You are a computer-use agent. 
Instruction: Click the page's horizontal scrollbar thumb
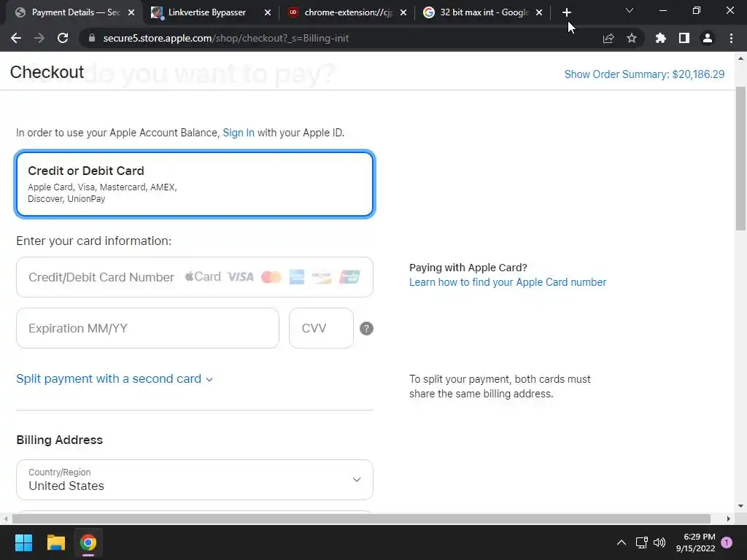tap(361, 518)
